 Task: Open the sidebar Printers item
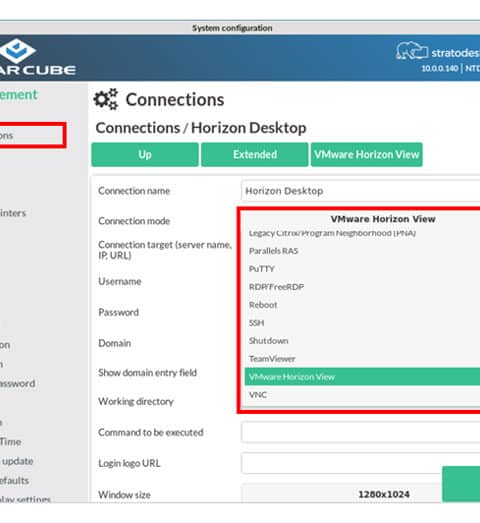(13, 213)
